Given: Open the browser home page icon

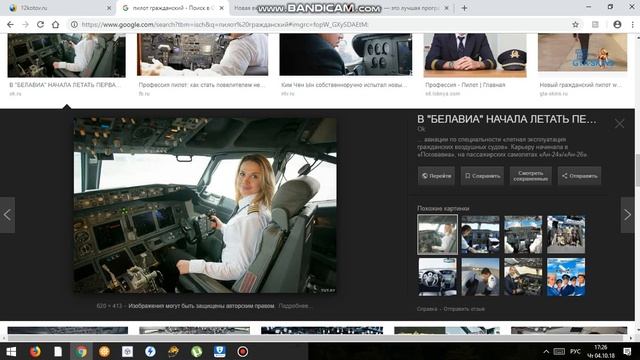Looking at the screenshot, I should point(56,24).
